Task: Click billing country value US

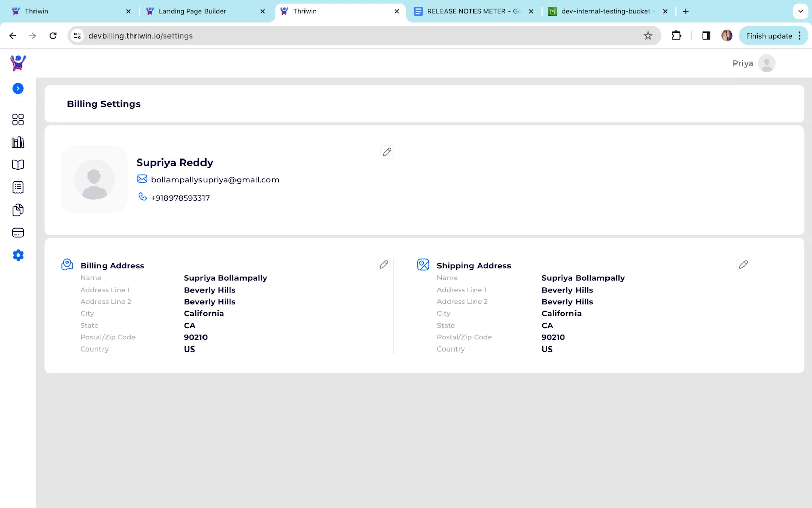Action: click(189, 349)
